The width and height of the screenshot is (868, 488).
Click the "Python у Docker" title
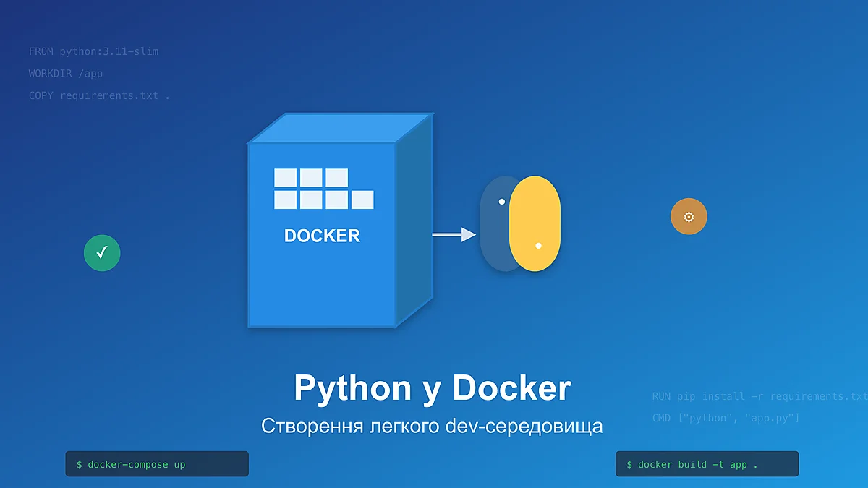click(x=432, y=388)
